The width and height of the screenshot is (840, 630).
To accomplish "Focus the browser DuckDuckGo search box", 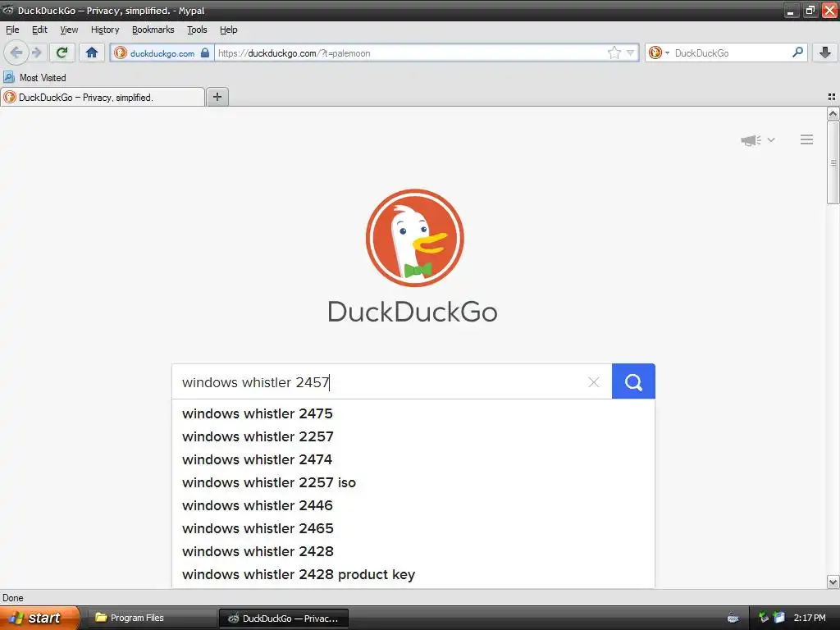I will point(730,53).
